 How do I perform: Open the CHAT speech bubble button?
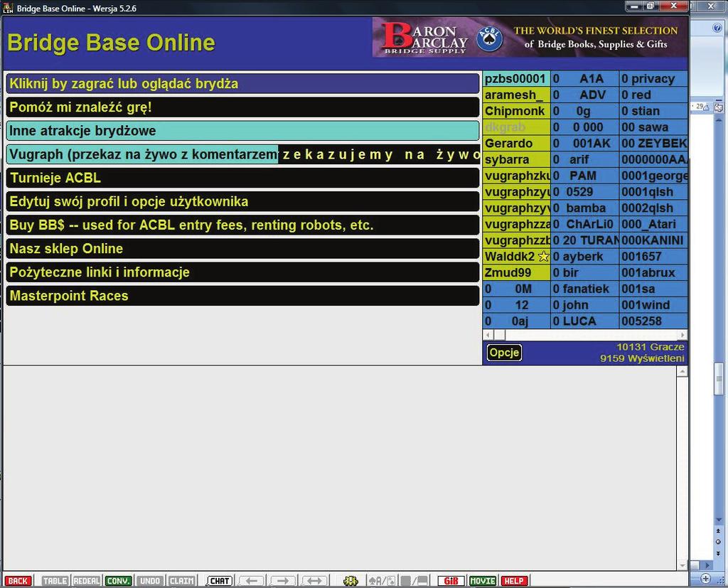pos(219,581)
